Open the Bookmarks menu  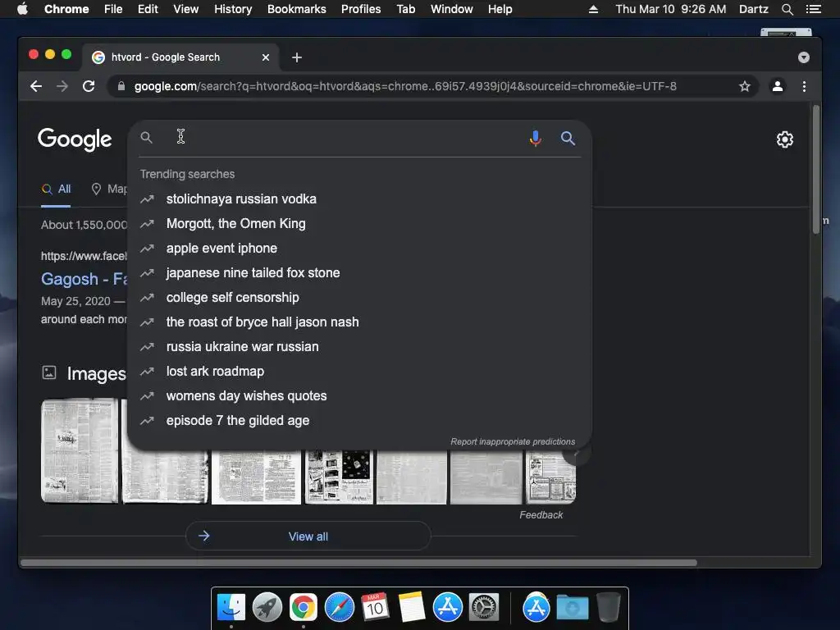tap(297, 9)
